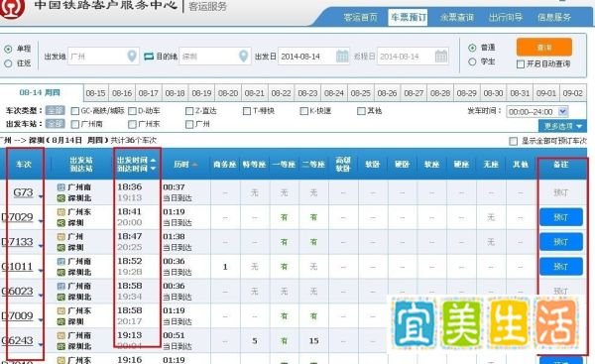This screenshot has width=595, height=364.
Task: Open the 余票查询 navigation tab
Action: [457, 18]
